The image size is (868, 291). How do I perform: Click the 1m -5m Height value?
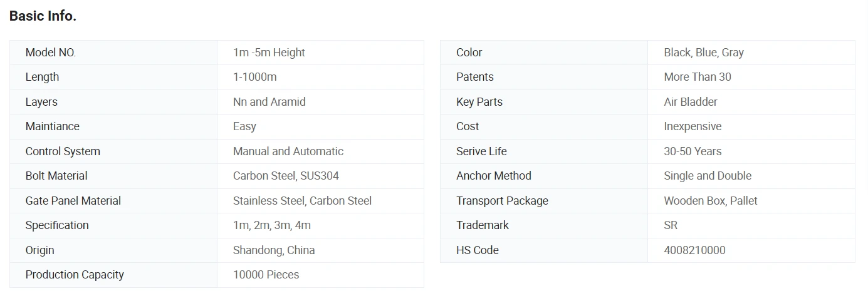[x=269, y=53]
